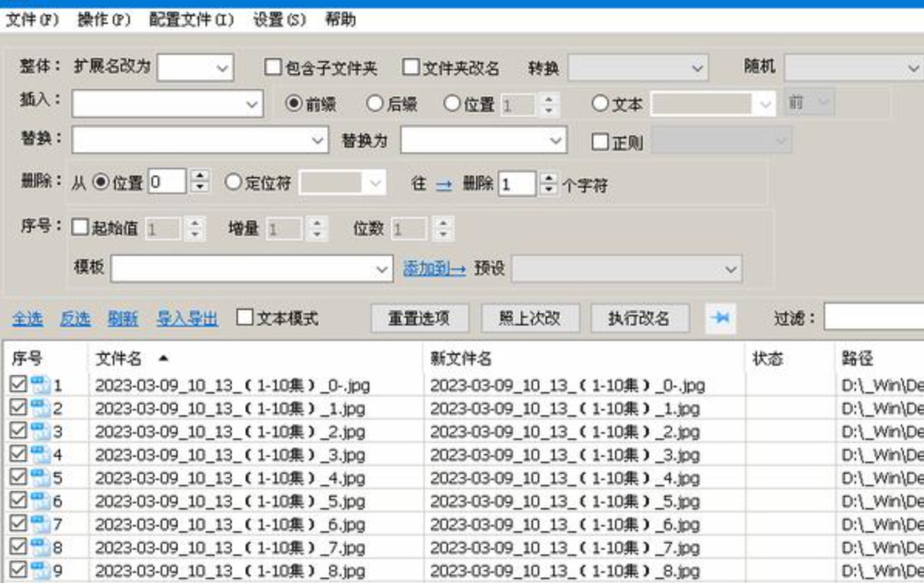The image size is (924, 583).
Task: Click the 删除 position number field
Action: click(x=167, y=182)
